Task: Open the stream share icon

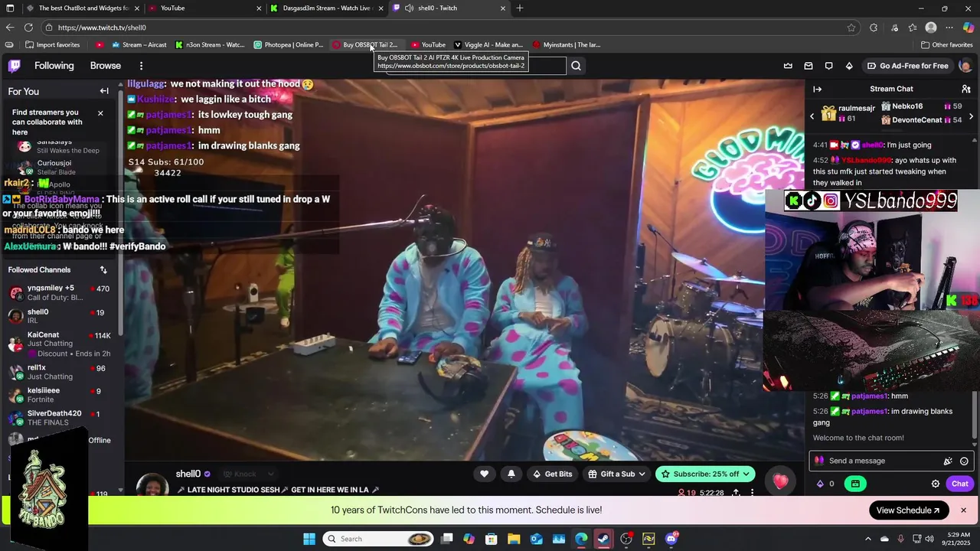Action: tap(736, 493)
